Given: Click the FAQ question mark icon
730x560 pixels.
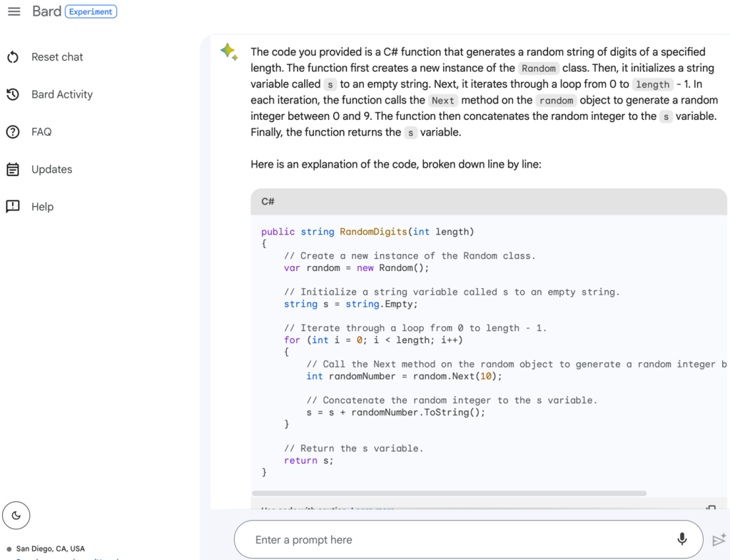Looking at the screenshot, I should [x=13, y=132].
